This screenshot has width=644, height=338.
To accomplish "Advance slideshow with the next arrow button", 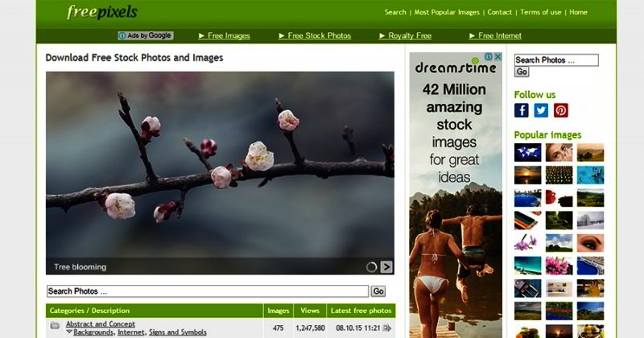I will click(386, 267).
